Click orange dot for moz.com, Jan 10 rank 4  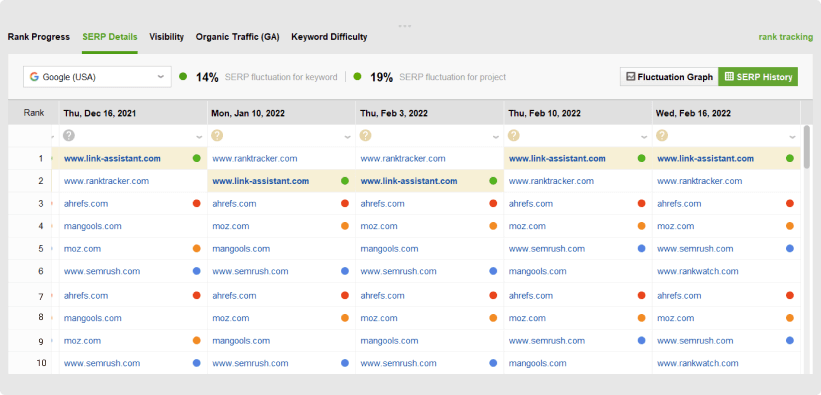point(345,226)
